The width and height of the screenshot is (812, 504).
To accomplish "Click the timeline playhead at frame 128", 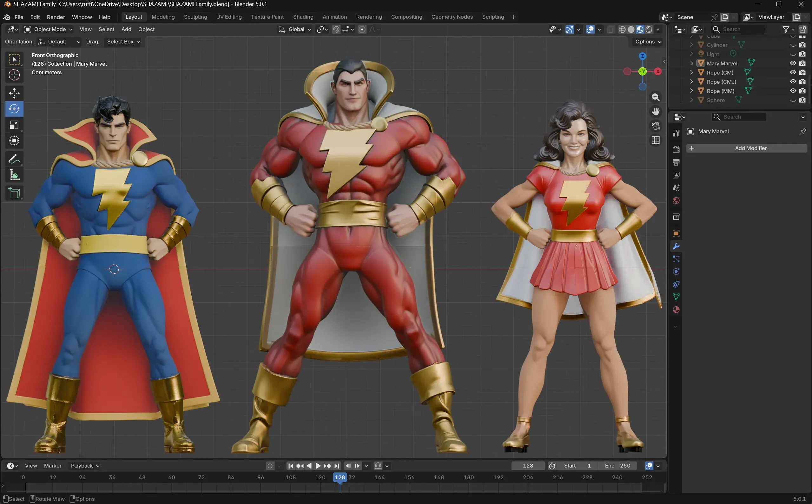I will tap(340, 477).
